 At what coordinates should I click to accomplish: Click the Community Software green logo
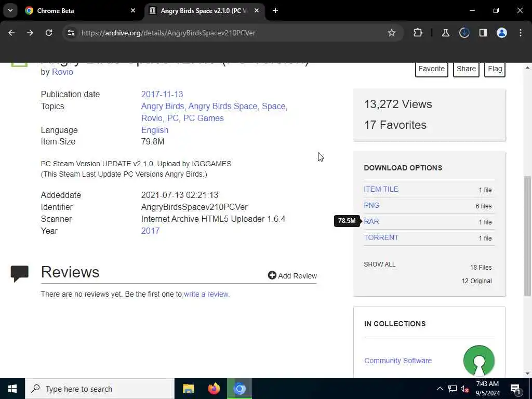(x=478, y=361)
